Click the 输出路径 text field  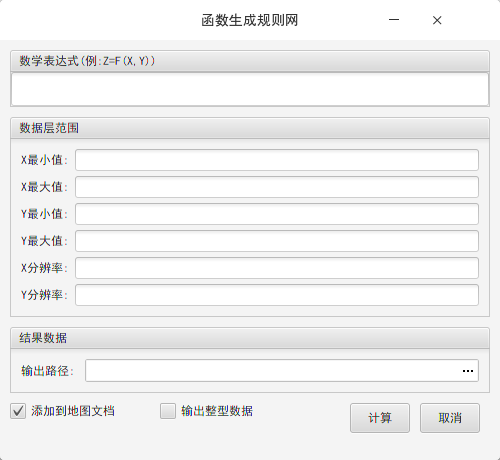pos(272,370)
